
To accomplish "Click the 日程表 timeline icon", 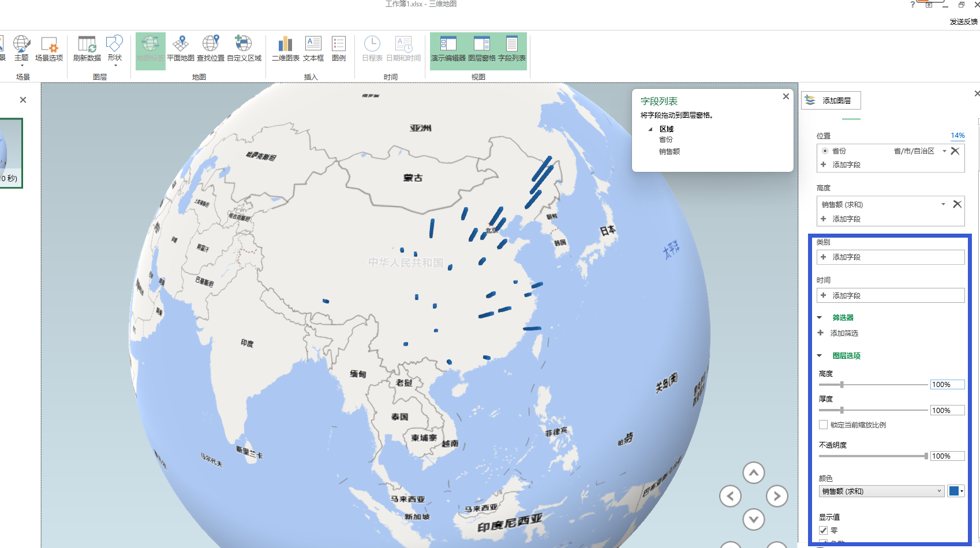I will coord(372,44).
